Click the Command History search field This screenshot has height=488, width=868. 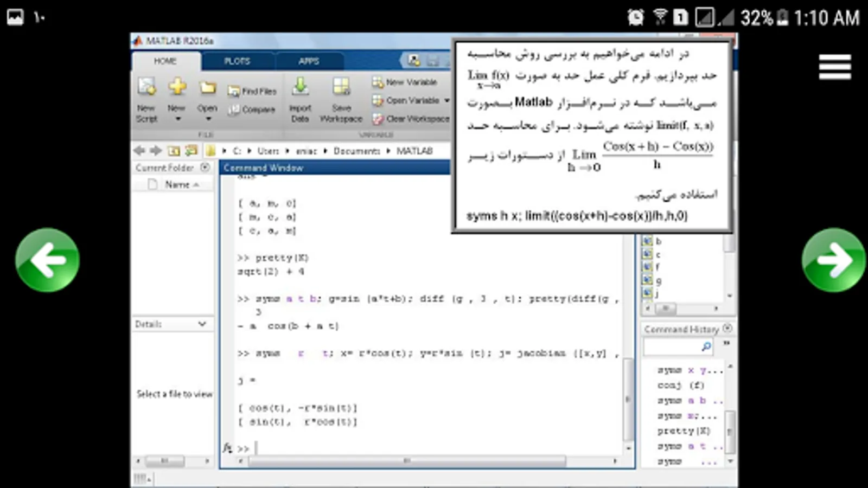tap(678, 346)
